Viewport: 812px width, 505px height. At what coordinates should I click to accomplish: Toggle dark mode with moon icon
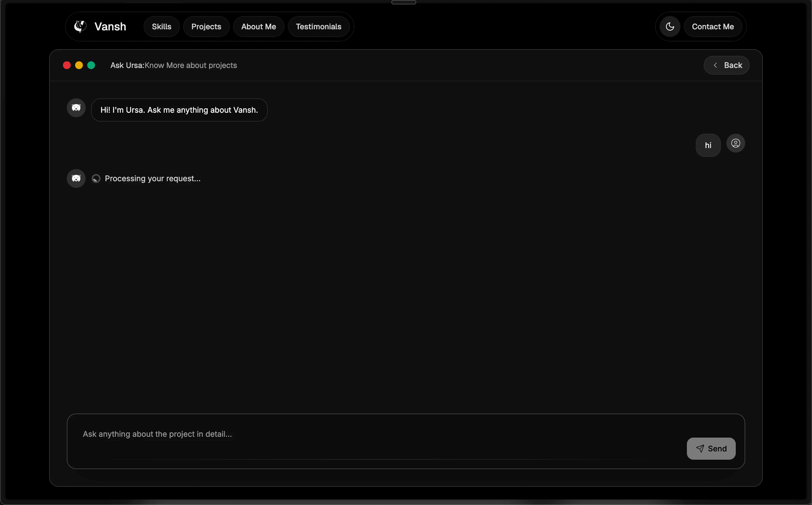tap(670, 27)
